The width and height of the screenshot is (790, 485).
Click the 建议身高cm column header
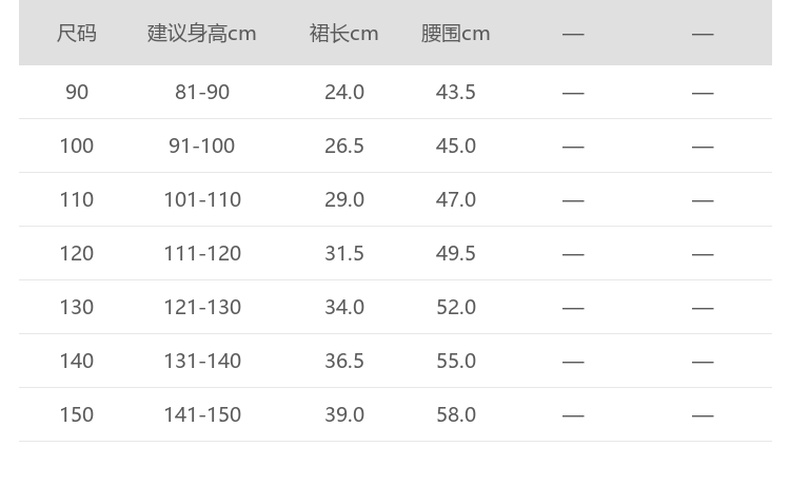coord(202,33)
